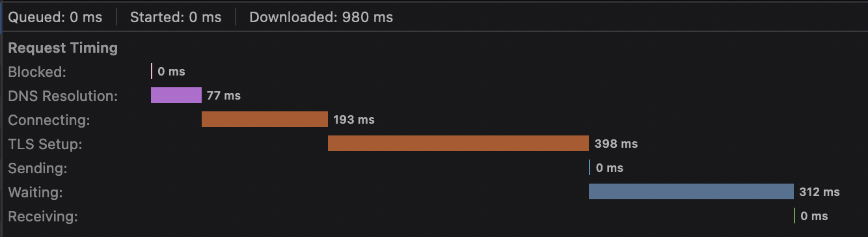Viewport: 868px width, 237px height.
Task: Click the 77 ms duration value
Action: pyautogui.click(x=224, y=96)
